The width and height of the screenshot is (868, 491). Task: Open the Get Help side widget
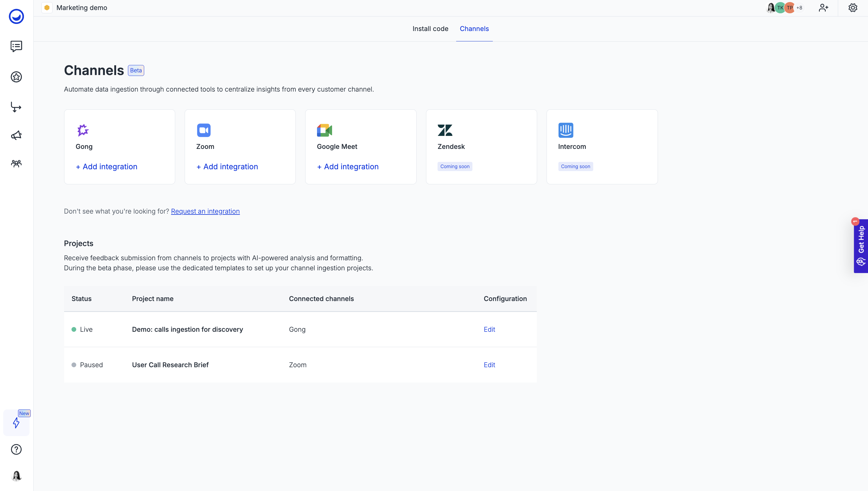[x=861, y=246]
